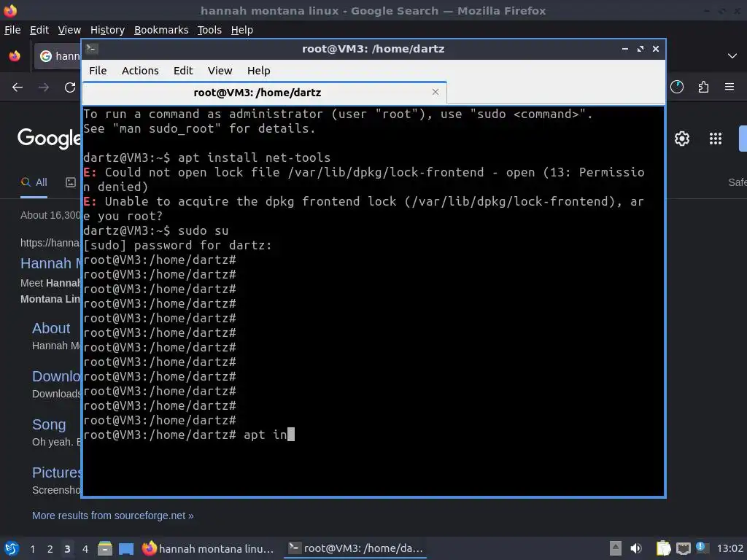Open the Google apps grid
Image resolution: width=747 pixels, height=560 pixels.
(x=716, y=139)
